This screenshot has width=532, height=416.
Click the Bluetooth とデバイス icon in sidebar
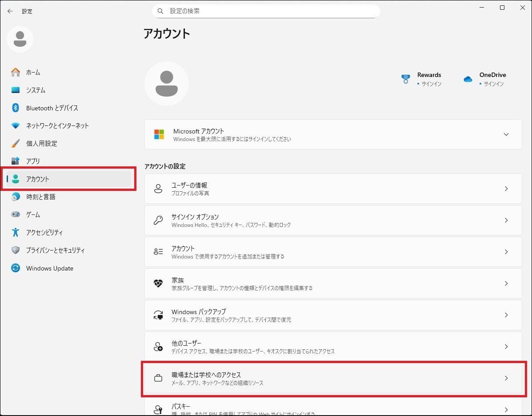coord(16,108)
